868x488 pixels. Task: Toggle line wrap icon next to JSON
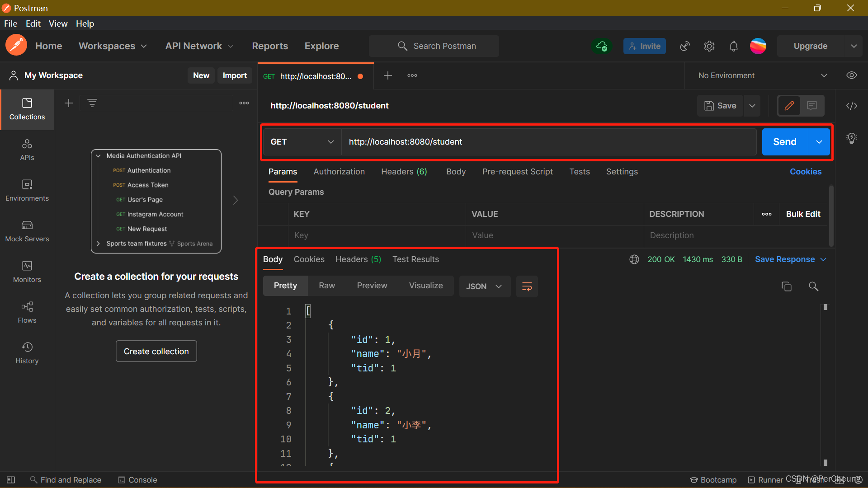[527, 286]
